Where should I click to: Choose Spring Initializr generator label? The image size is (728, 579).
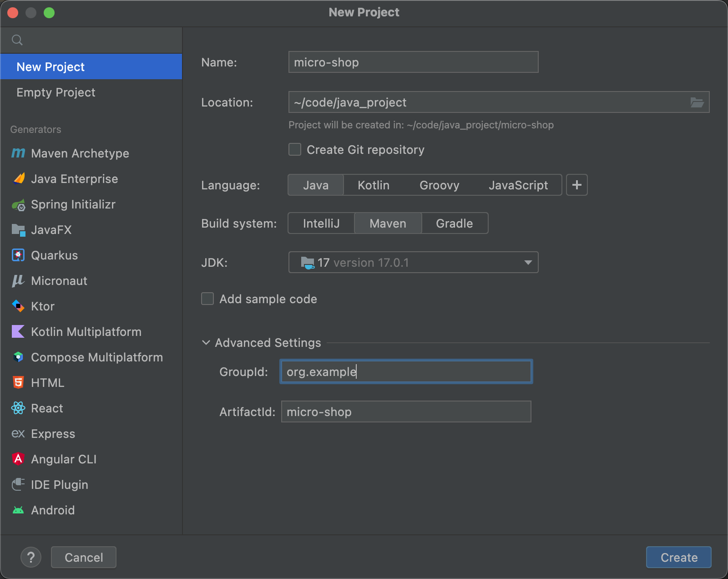(73, 204)
